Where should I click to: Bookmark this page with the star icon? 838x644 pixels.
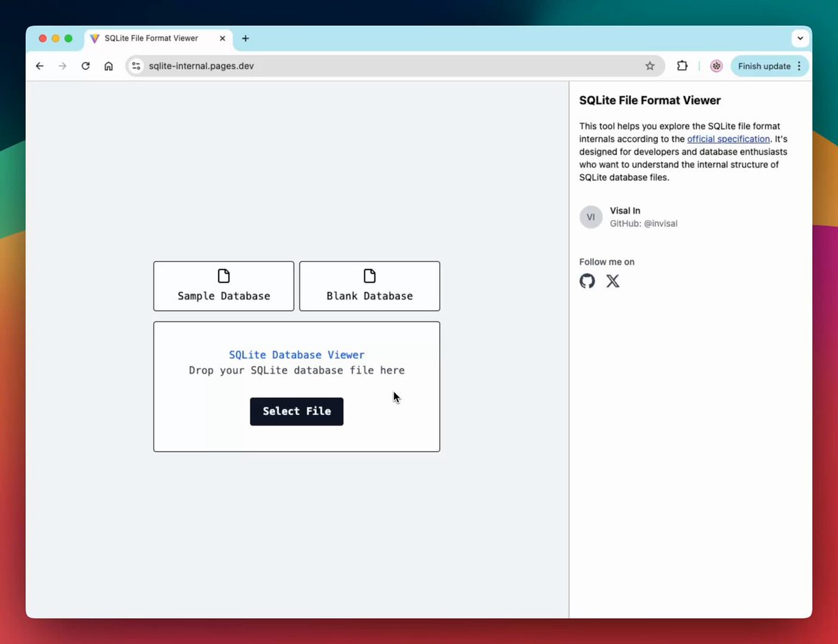point(650,66)
